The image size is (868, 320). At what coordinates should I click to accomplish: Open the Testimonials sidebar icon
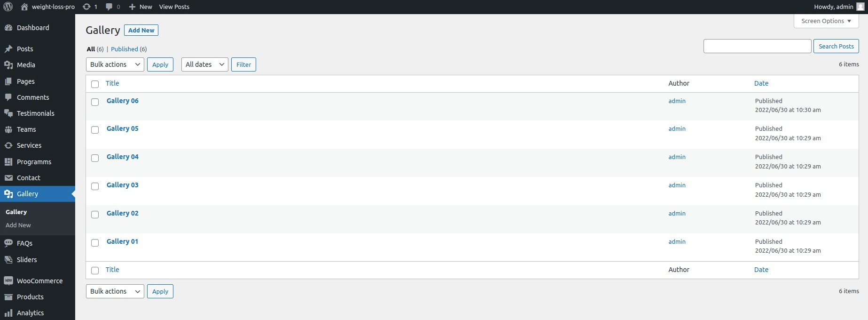[x=8, y=113]
